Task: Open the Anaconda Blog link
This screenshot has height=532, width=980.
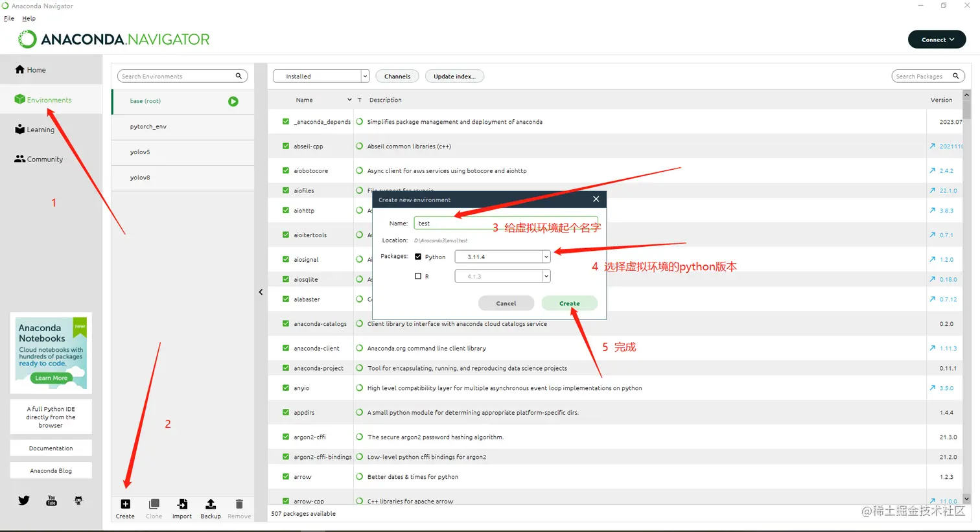Action: pyautogui.click(x=51, y=470)
